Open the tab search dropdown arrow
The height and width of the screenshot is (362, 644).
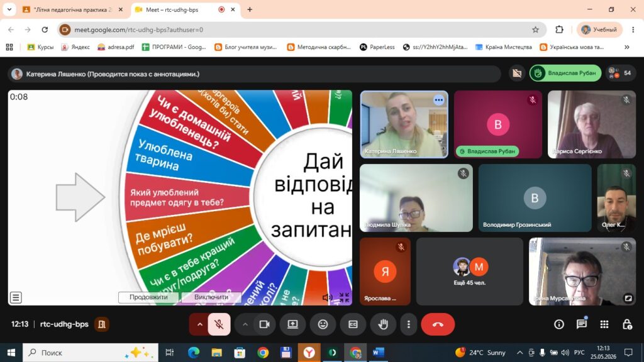pos(9,9)
